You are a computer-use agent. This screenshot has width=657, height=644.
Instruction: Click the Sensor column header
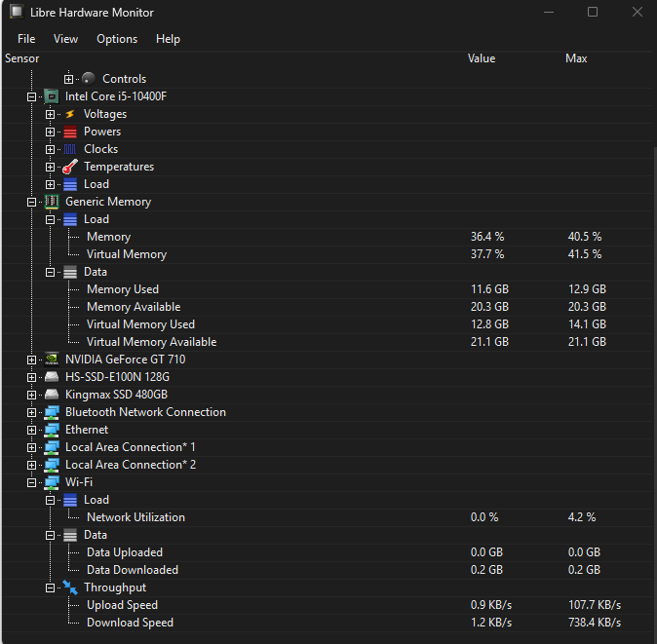coord(21,58)
